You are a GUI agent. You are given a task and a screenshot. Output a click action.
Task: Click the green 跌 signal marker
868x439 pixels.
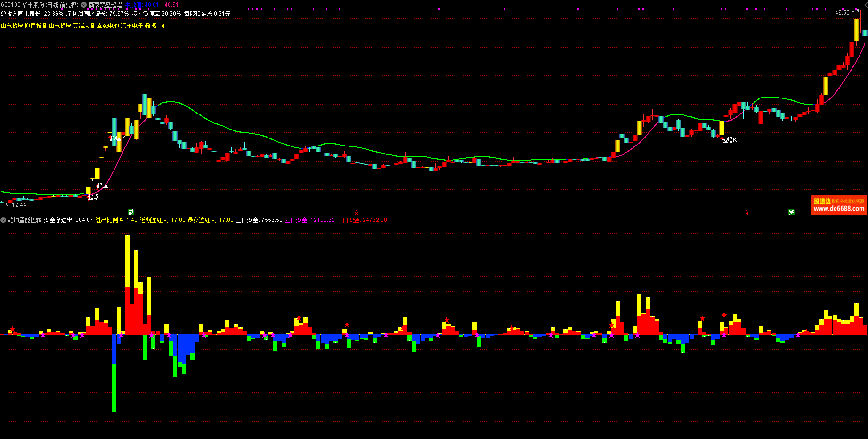(131, 212)
